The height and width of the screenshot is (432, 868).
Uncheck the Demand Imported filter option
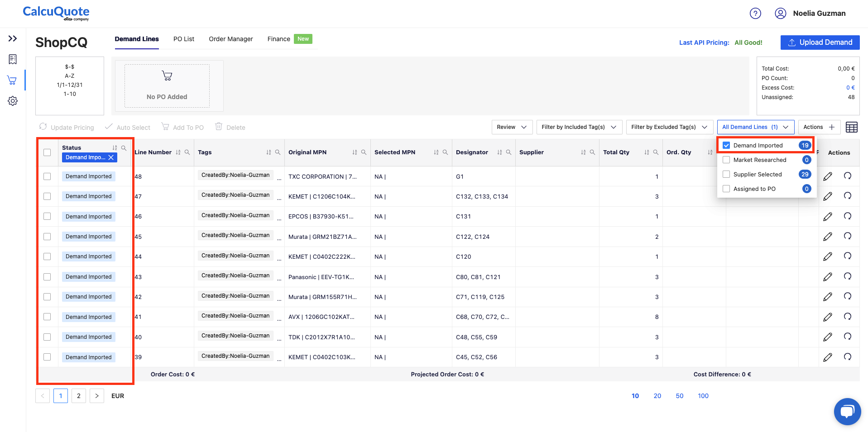coord(726,145)
